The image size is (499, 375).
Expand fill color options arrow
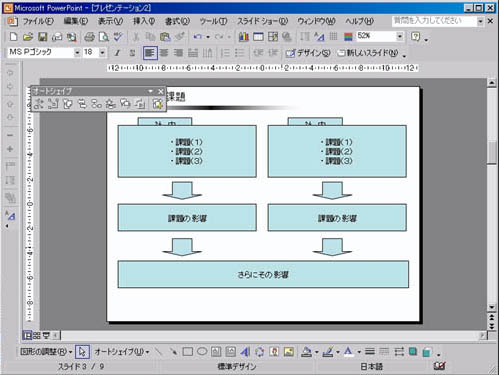pyautogui.click(x=316, y=352)
